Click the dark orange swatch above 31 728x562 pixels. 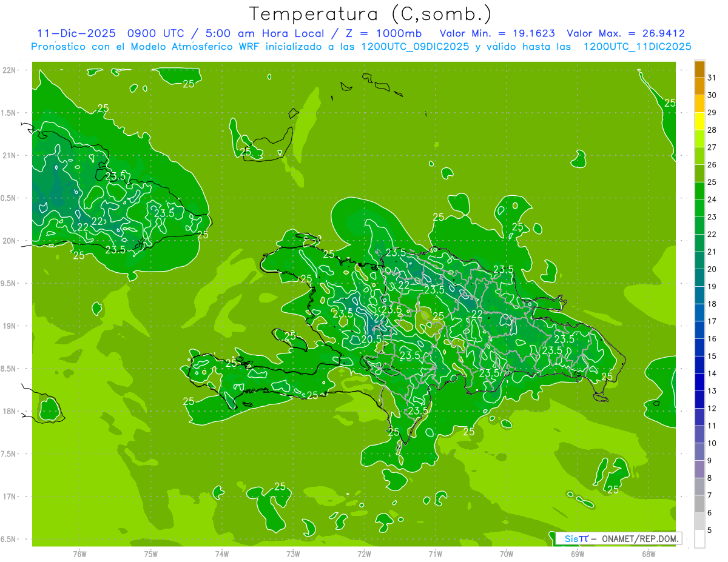point(699,70)
